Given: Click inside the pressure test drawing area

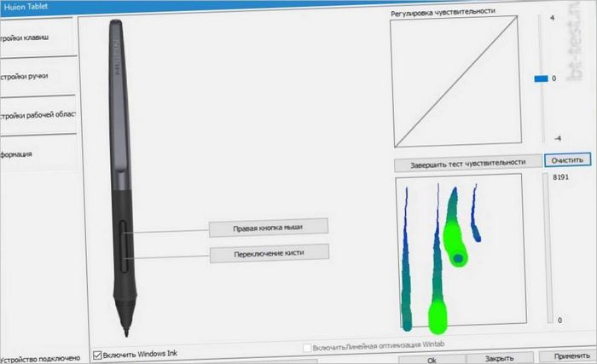Looking at the screenshot, I should point(461,252).
